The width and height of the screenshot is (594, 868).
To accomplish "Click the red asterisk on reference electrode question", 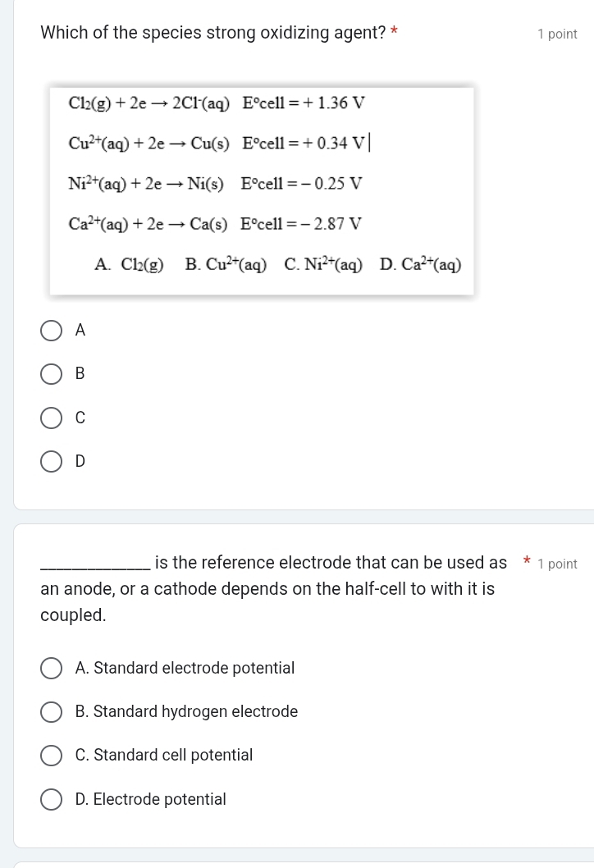I will 526,563.
